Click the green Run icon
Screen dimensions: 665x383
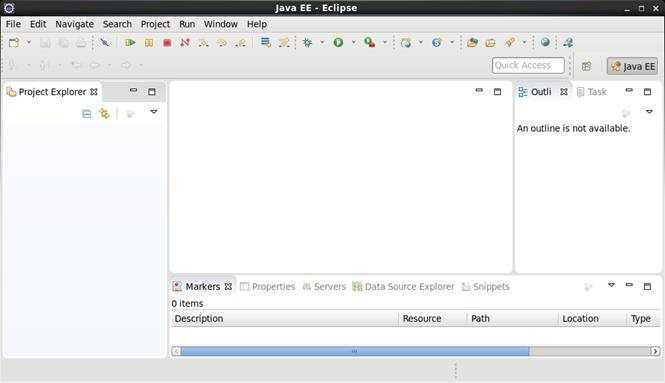[x=338, y=42]
